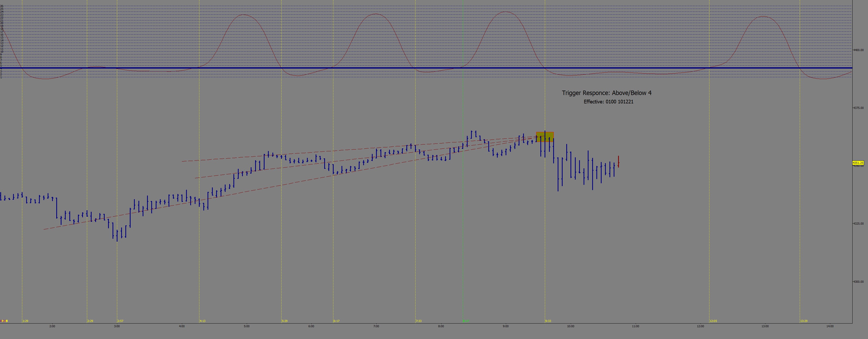This screenshot has height=339, width=868.
Task: Click the 9:00 time axis label
Action: pyautogui.click(x=506, y=326)
